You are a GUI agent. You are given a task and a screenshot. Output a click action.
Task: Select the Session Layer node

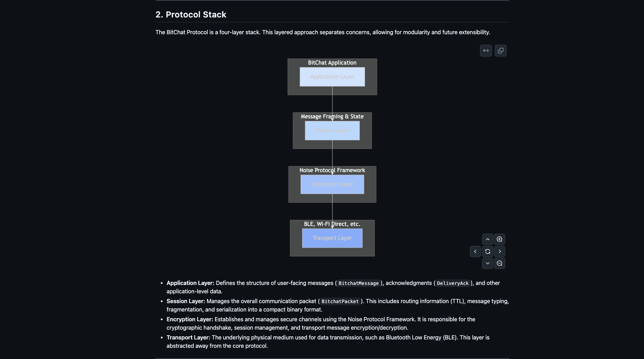332,131
